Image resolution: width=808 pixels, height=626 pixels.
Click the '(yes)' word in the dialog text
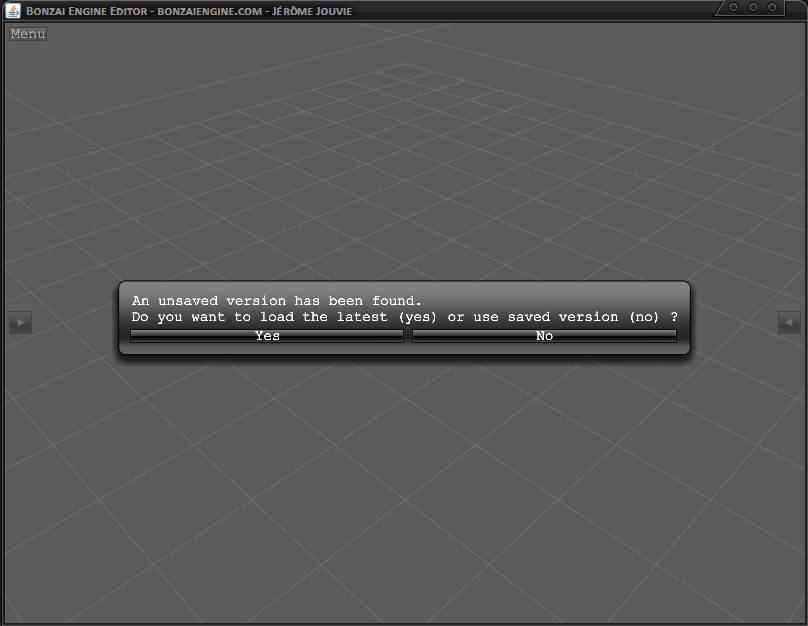417,317
